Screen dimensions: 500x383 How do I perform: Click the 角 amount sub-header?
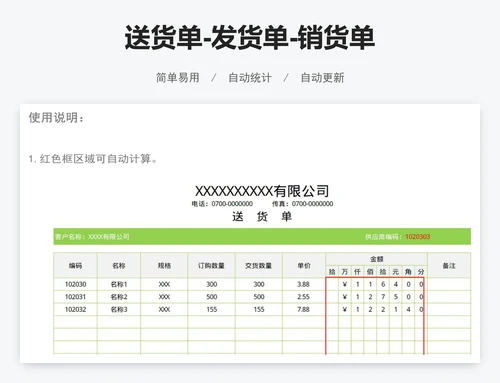click(x=408, y=272)
